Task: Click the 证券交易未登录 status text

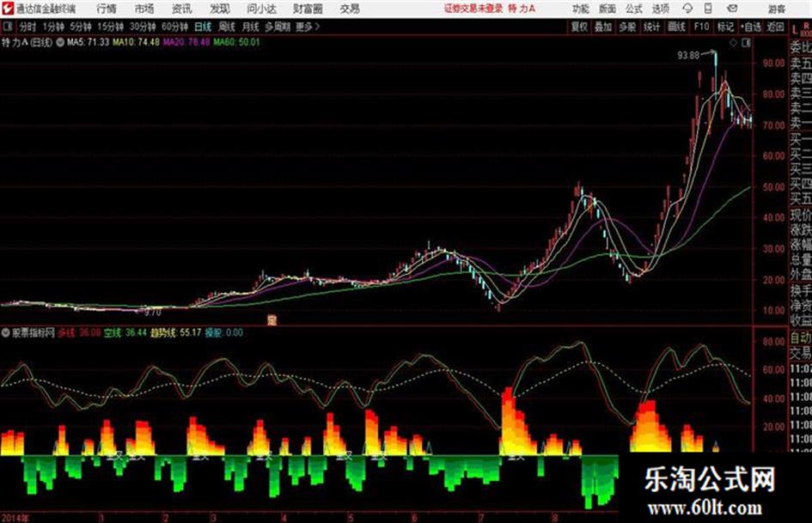Action: pos(473,9)
